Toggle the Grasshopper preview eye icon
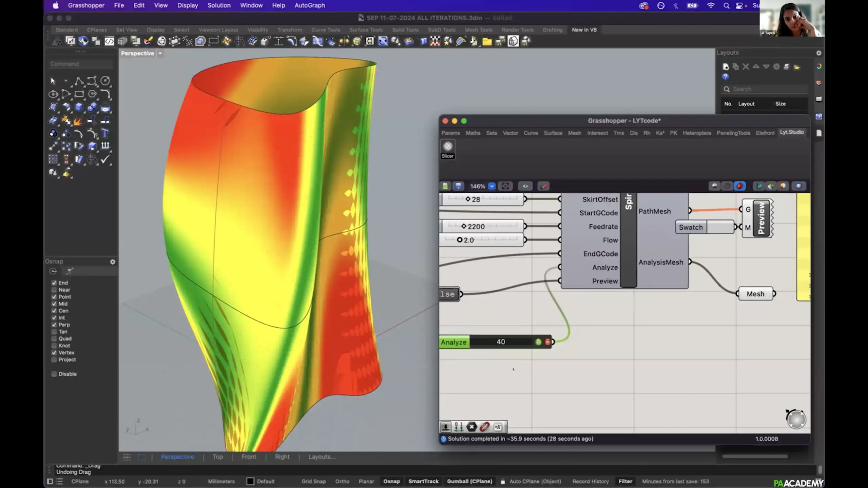The image size is (868, 488). click(x=525, y=186)
